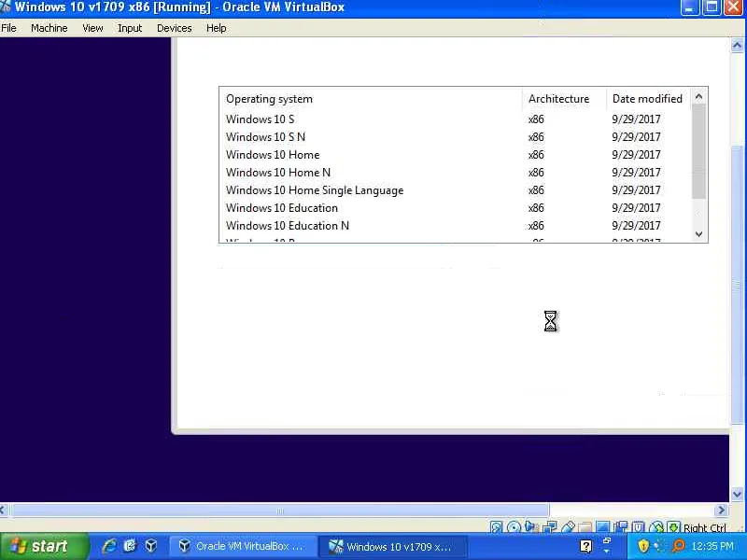Click the Windows 10 v1709 taskbar button

tap(392, 546)
